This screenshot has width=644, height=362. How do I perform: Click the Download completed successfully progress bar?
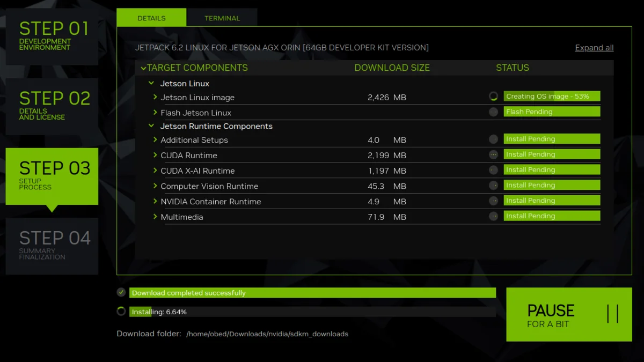click(312, 293)
